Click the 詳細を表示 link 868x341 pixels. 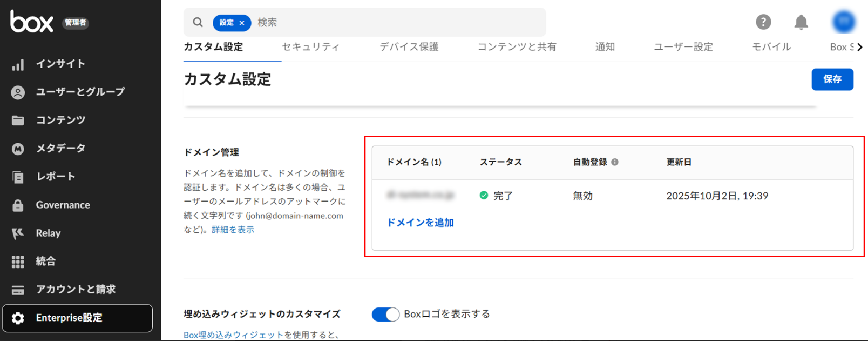pos(233,230)
